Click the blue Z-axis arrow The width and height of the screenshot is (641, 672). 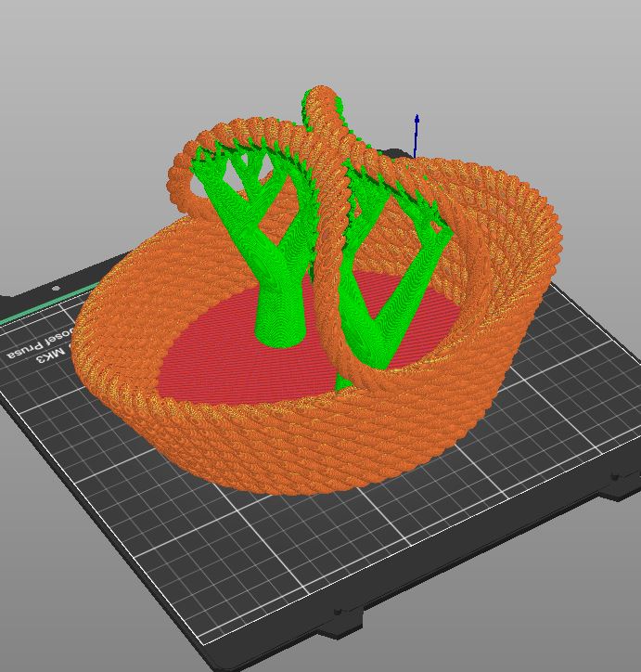416,136
